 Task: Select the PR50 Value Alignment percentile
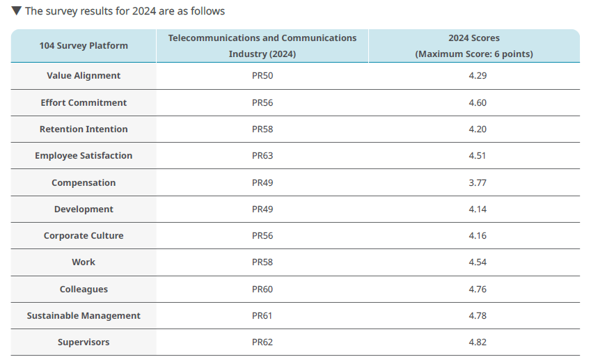pyautogui.click(x=262, y=76)
